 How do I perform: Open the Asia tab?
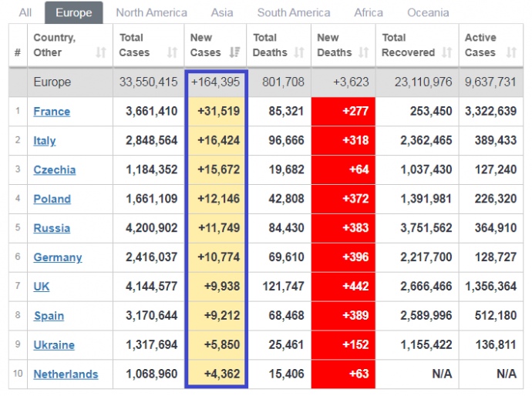[x=222, y=12]
